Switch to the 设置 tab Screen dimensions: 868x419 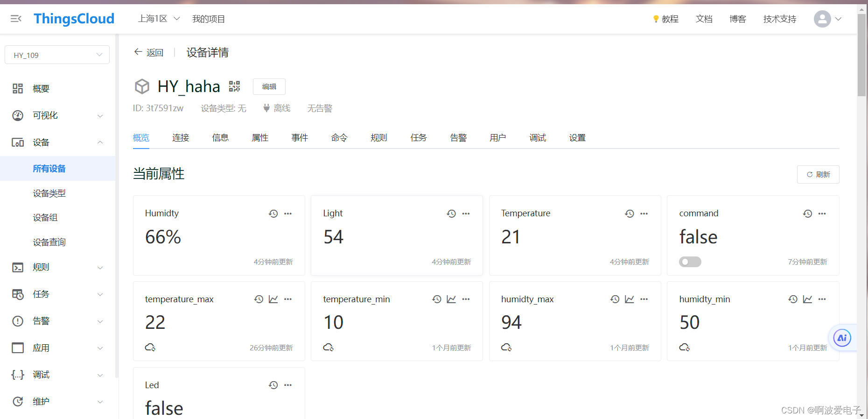pyautogui.click(x=577, y=138)
